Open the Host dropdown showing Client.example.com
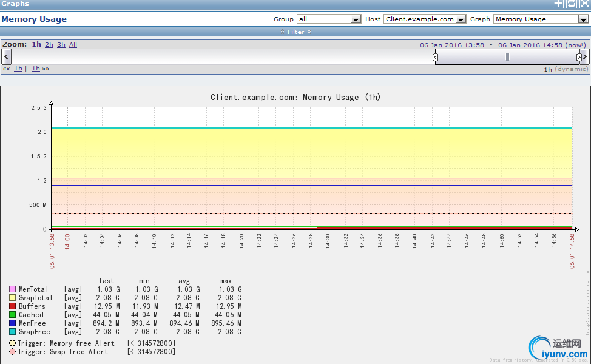 [x=425, y=19]
